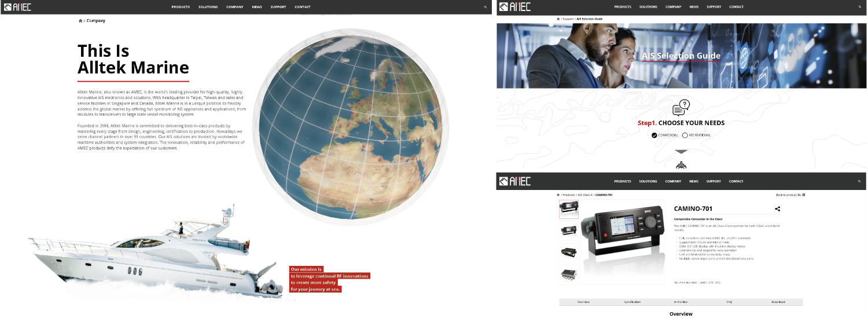Select first CAMINO-701 thumbnail with red border
This screenshot has height=318, width=868.
click(x=568, y=209)
